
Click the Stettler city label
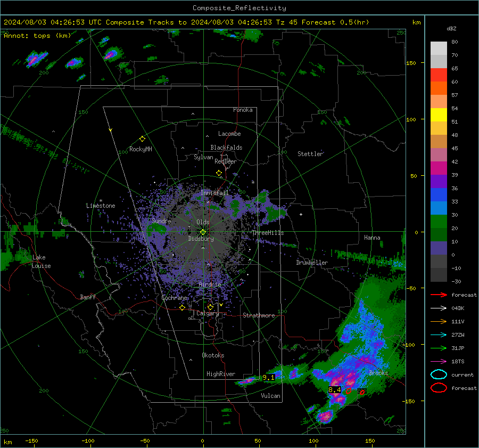(x=310, y=154)
